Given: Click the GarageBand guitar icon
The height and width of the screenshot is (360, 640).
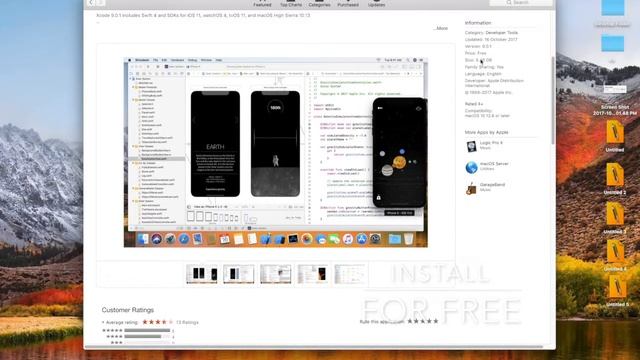Looking at the screenshot, I should click(x=471, y=189).
